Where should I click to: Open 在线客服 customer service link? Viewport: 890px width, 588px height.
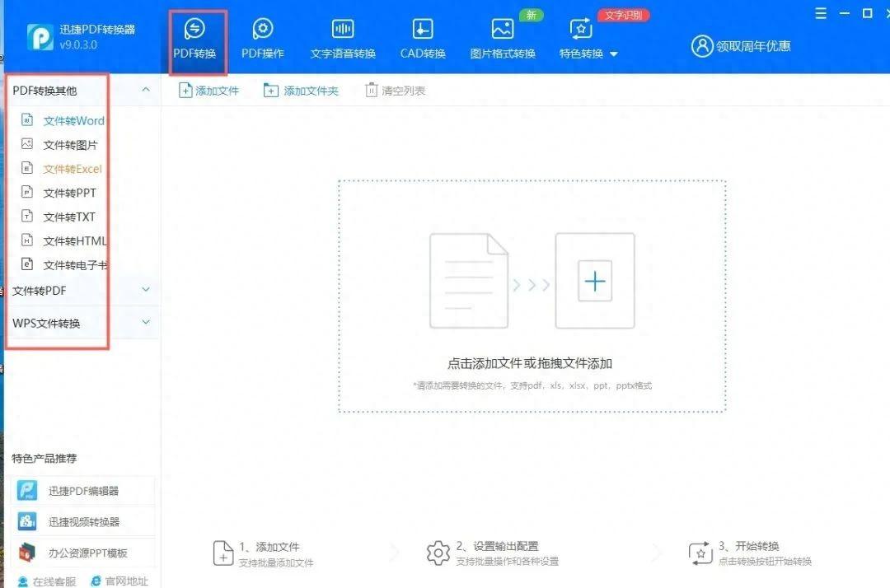coord(41,581)
